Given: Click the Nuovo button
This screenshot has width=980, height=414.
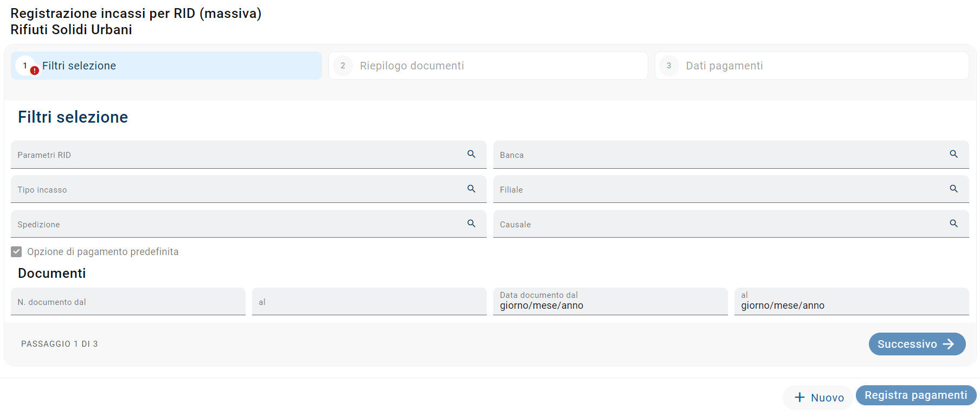Looking at the screenshot, I should [818, 397].
